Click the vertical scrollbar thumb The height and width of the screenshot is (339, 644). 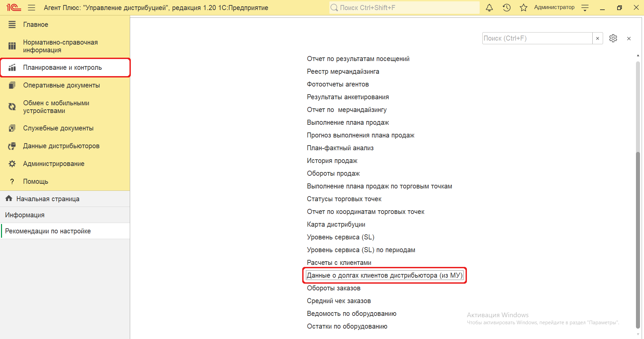point(638,240)
